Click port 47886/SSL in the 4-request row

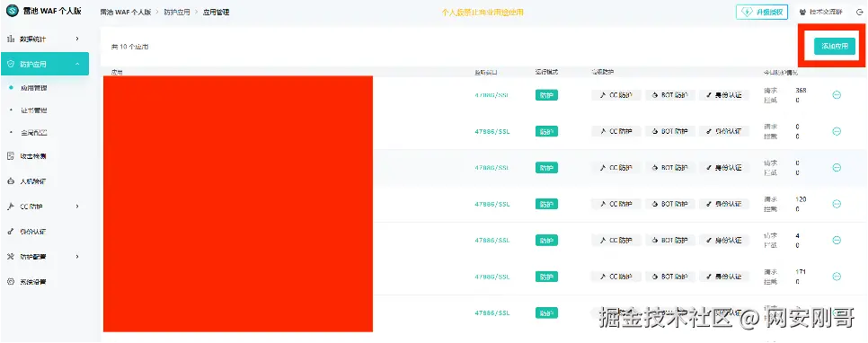(x=492, y=240)
